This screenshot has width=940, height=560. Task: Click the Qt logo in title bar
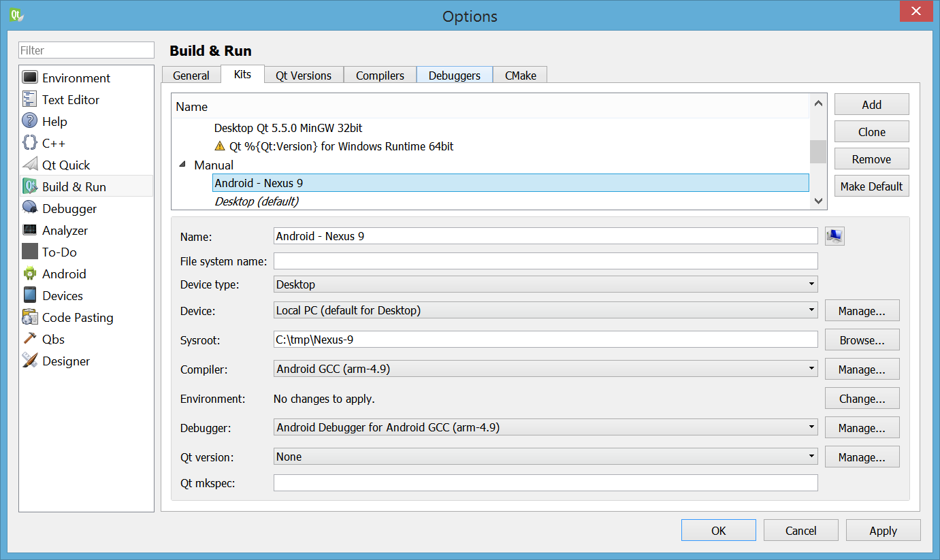(18, 14)
